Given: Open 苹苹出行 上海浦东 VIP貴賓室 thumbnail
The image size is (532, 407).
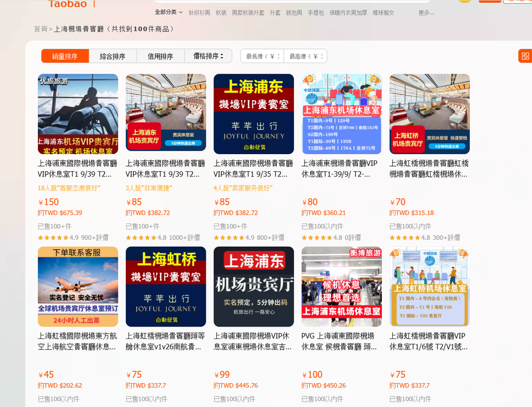Looking at the screenshot, I should click(x=254, y=114).
